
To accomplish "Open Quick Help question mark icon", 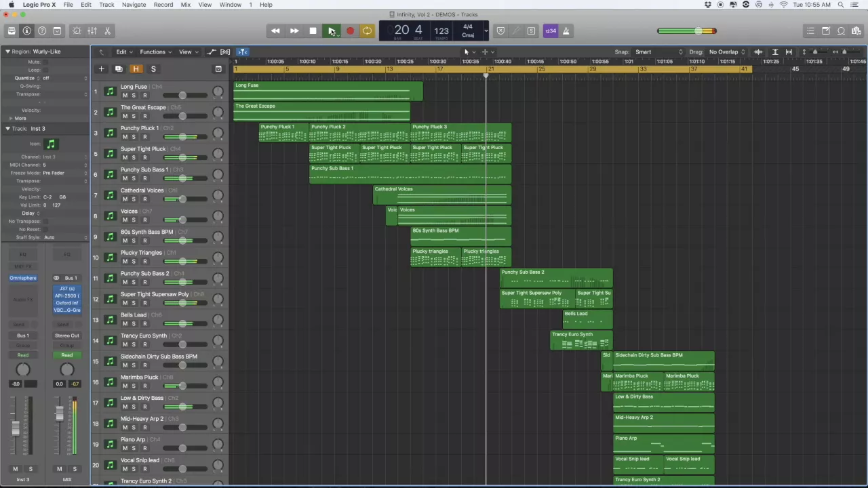I will tap(42, 30).
